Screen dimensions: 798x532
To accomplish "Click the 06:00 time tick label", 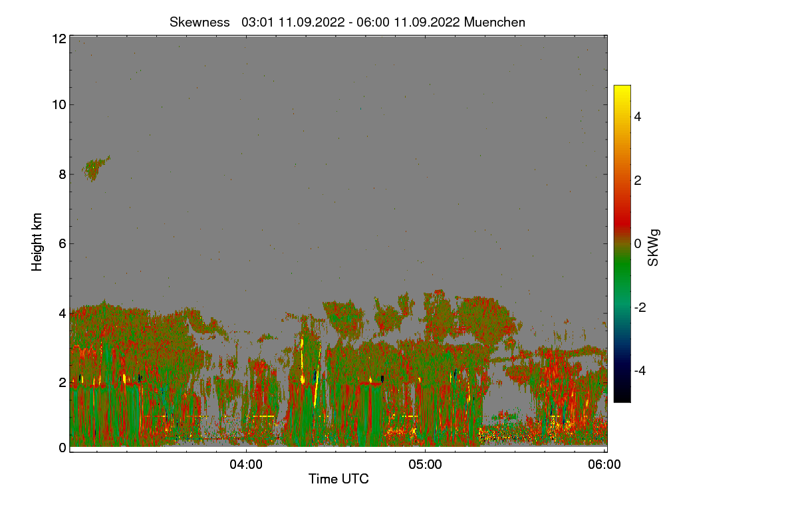I will (604, 465).
